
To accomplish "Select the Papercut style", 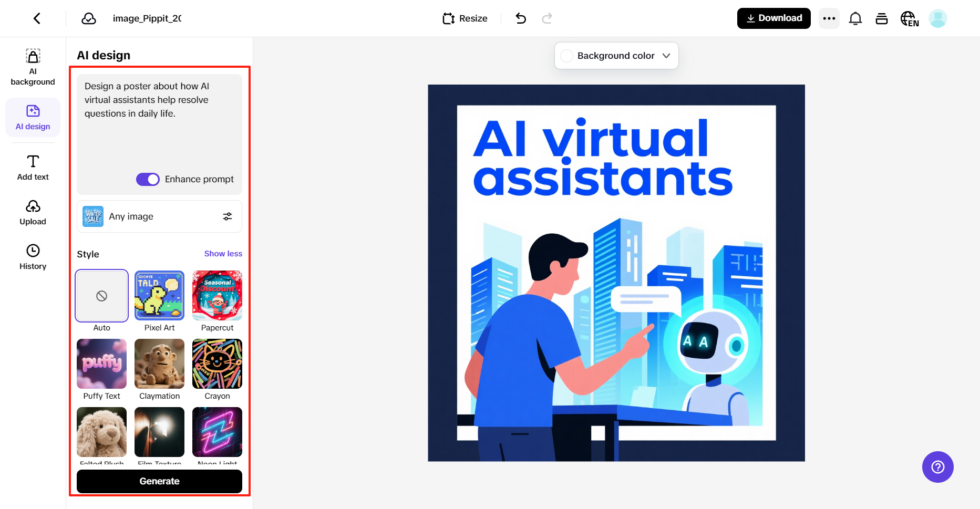I will (x=218, y=296).
